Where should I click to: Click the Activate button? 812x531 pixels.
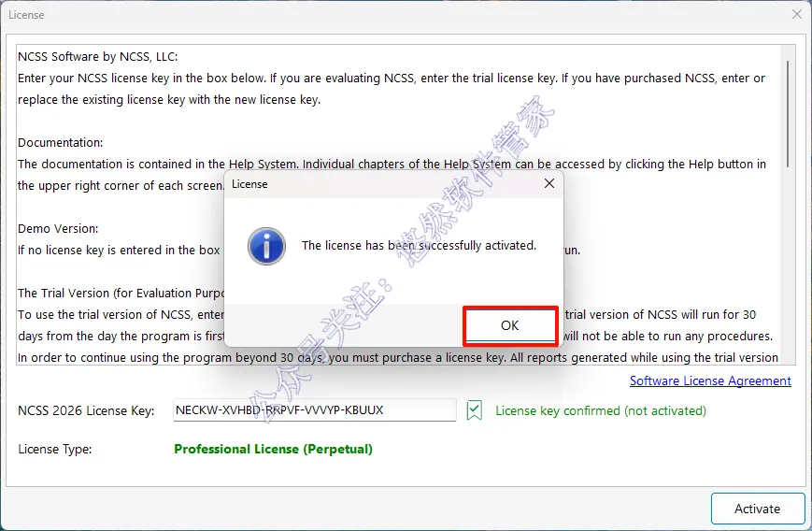click(758, 509)
